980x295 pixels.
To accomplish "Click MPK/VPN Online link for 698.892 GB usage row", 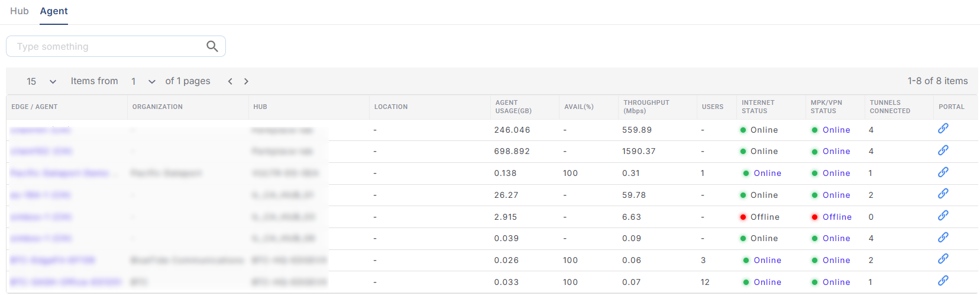I will tap(836, 151).
